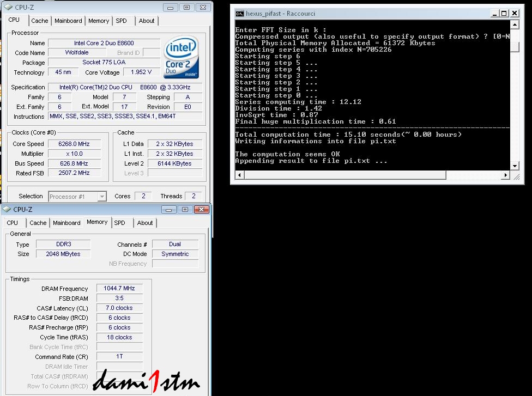The image size is (532, 396).
Task: Click the CAS# Latency value '7.0 clocks'
Action: (x=119, y=308)
